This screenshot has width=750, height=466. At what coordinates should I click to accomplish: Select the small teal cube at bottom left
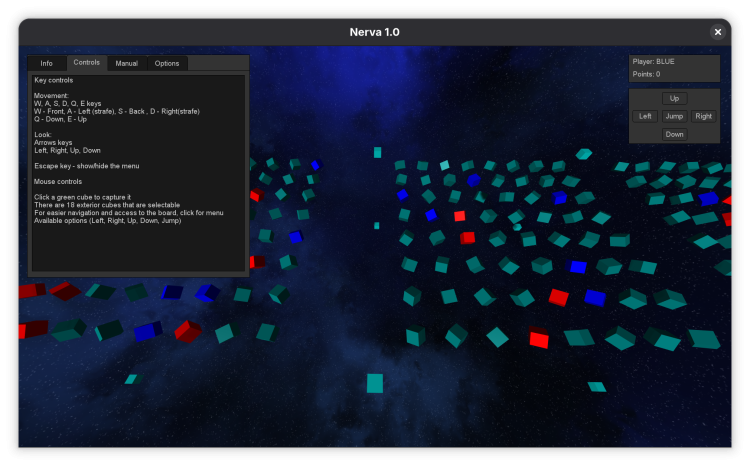click(131, 379)
